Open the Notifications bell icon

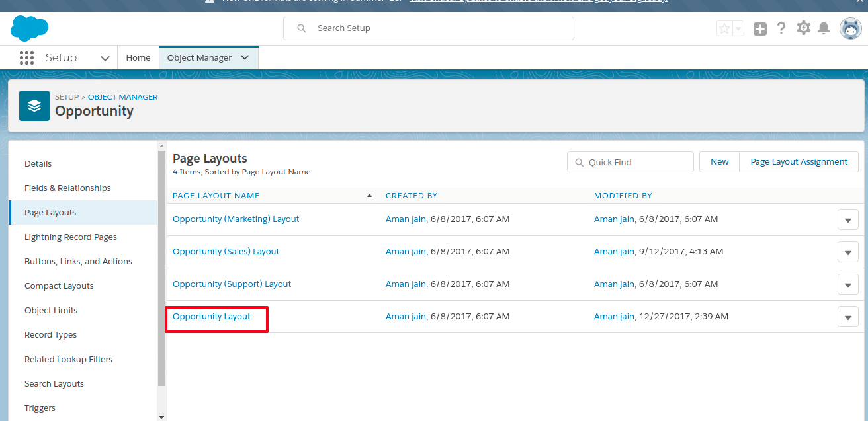824,28
